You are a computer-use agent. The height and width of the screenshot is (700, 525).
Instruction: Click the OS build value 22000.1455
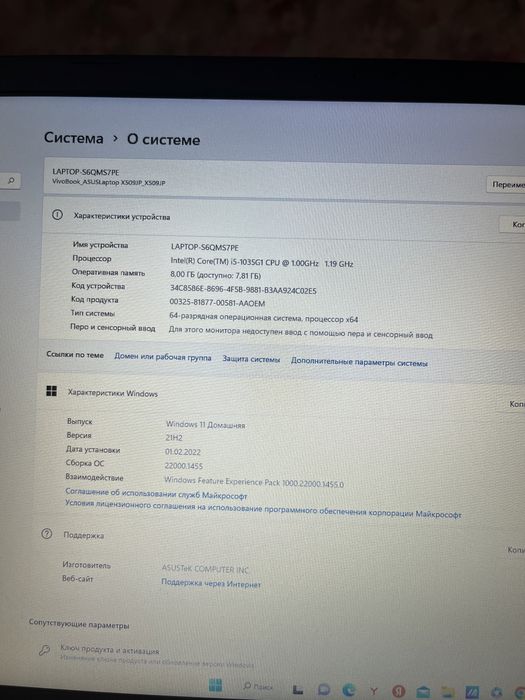(x=183, y=466)
